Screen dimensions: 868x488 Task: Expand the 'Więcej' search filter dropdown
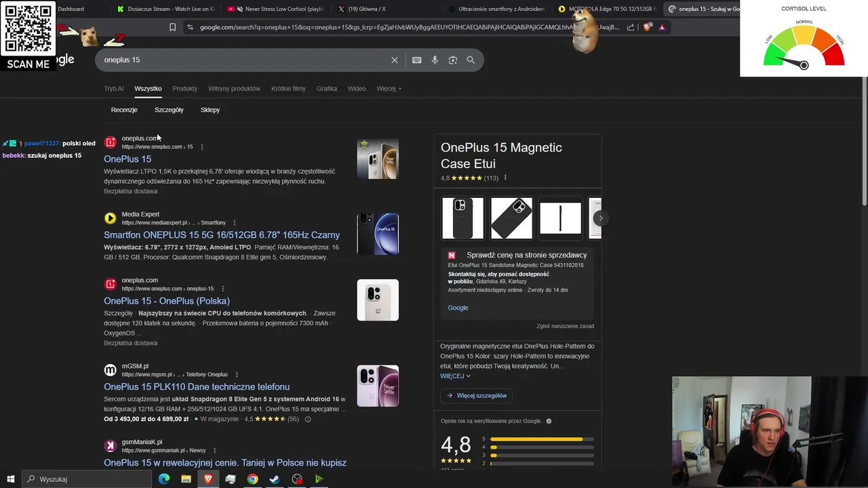(x=389, y=88)
